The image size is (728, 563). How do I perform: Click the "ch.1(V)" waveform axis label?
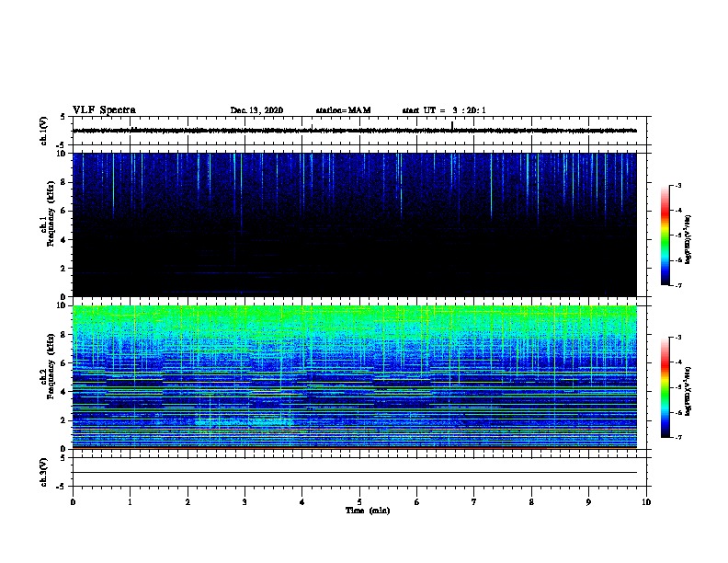click(x=43, y=131)
